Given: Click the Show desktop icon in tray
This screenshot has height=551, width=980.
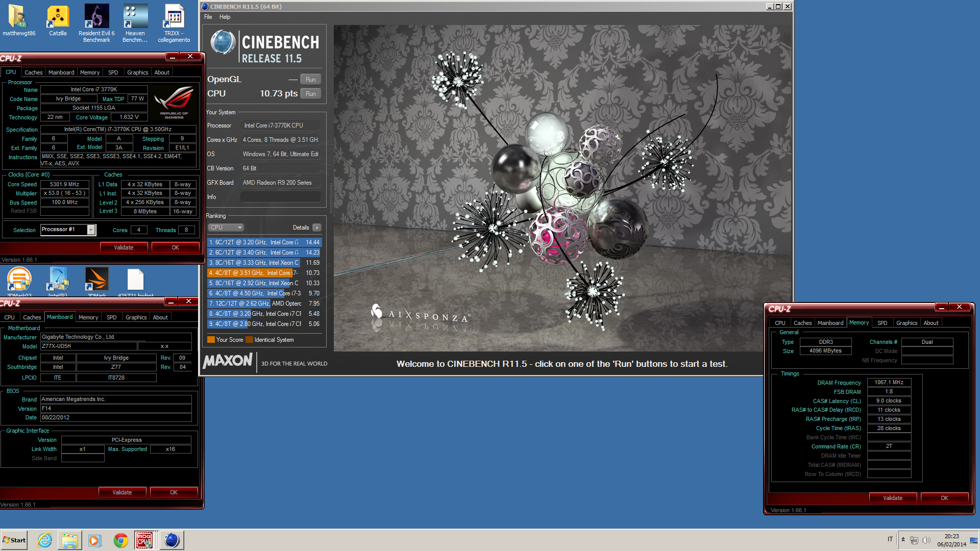Looking at the screenshot, I should coord(974,540).
